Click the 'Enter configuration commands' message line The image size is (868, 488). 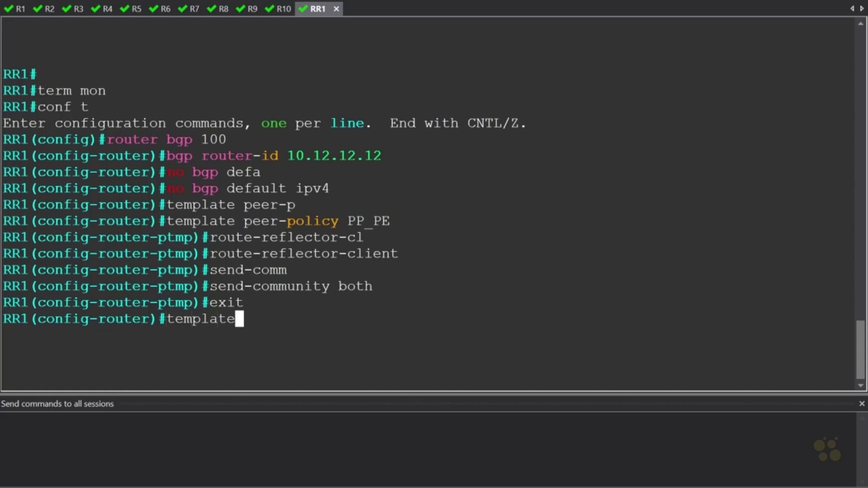coord(264,123)
